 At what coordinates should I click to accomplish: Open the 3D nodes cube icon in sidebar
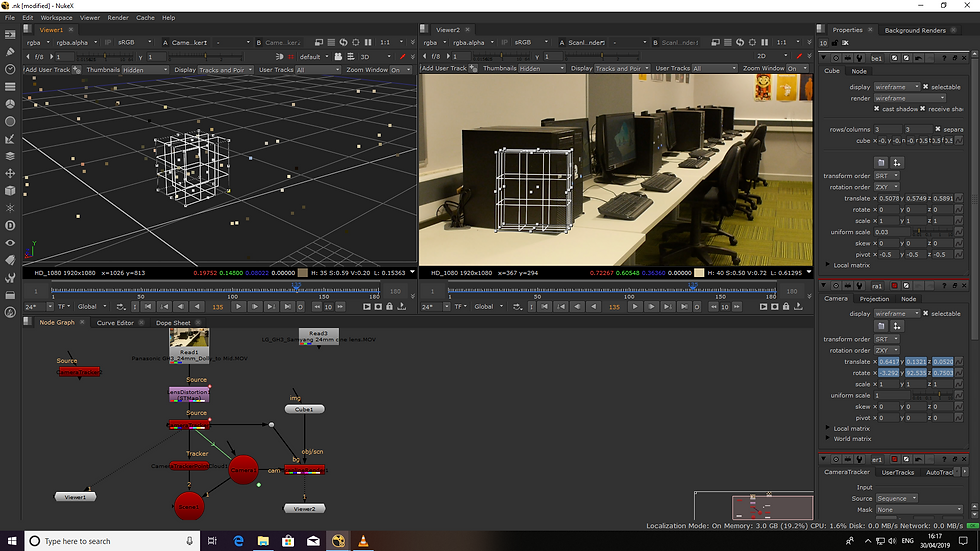pos(10,191)
